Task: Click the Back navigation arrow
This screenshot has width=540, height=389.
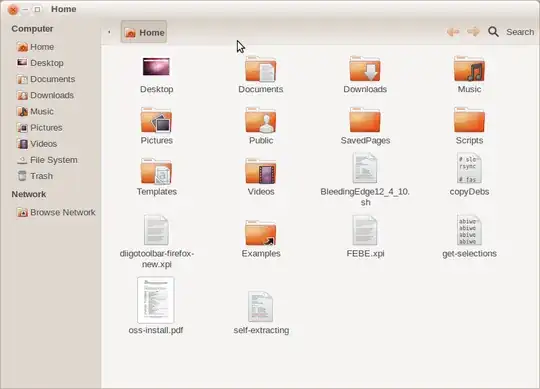Action: 453,32
